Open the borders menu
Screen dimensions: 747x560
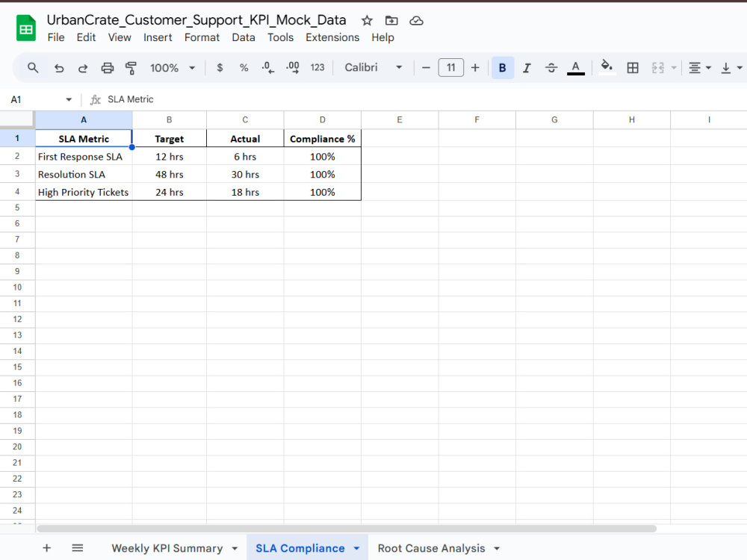tap(633, 68)
